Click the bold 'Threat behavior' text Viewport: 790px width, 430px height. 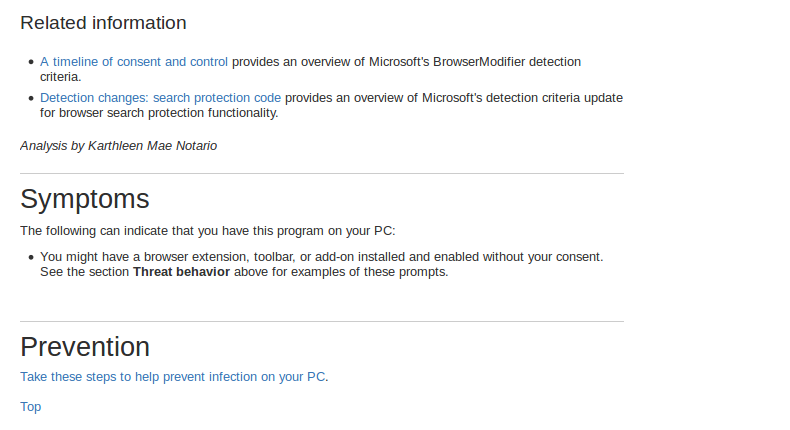(181, 272)
